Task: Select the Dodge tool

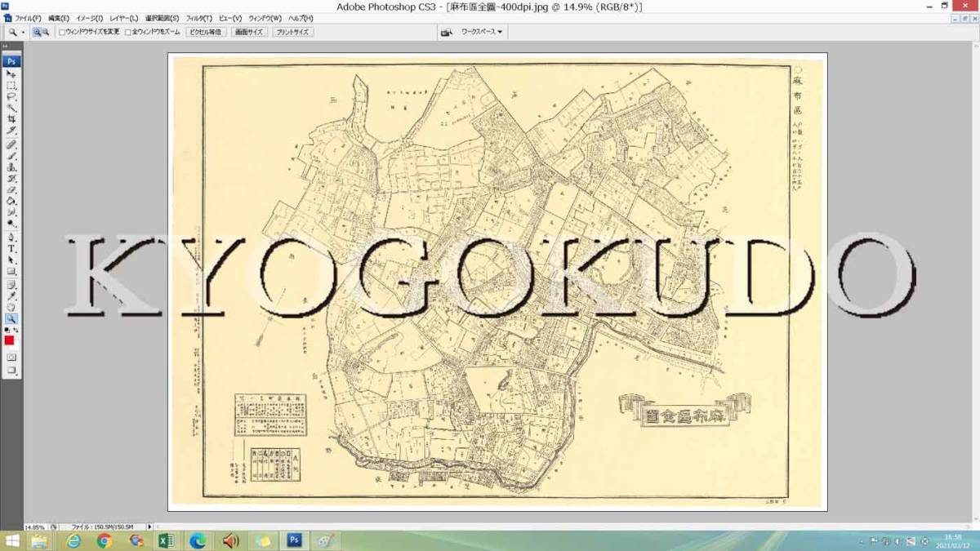Action: (x=11, y=224)
